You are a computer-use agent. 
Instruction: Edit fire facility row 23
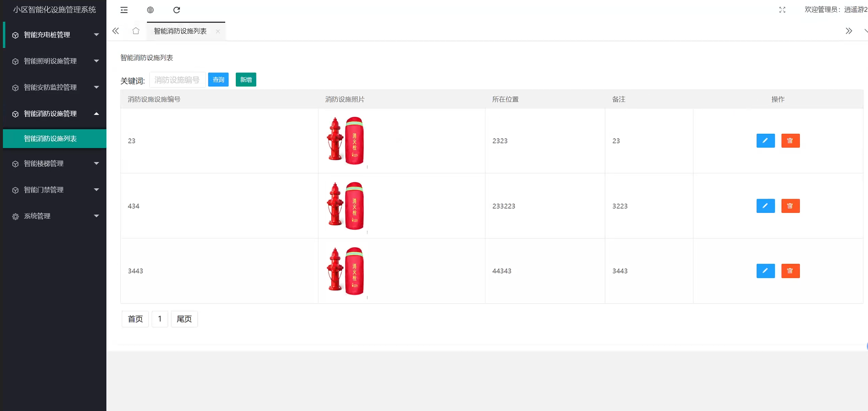[765, 141]
